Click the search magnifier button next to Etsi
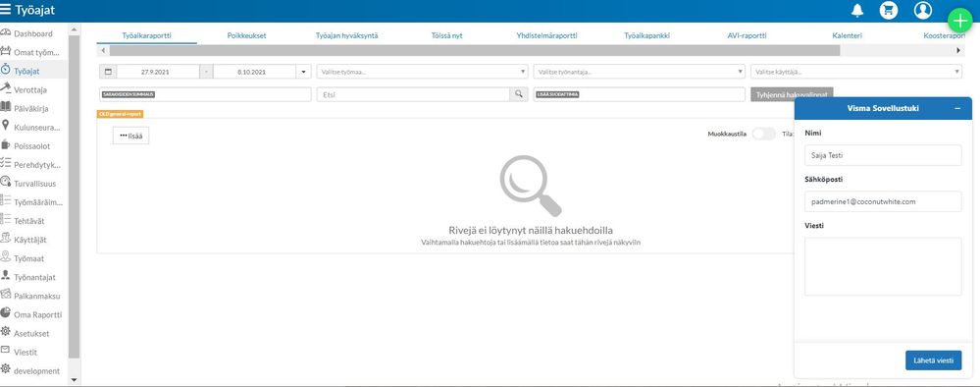Viewport: 980px width, 387px height. click(x=519, y=94)
